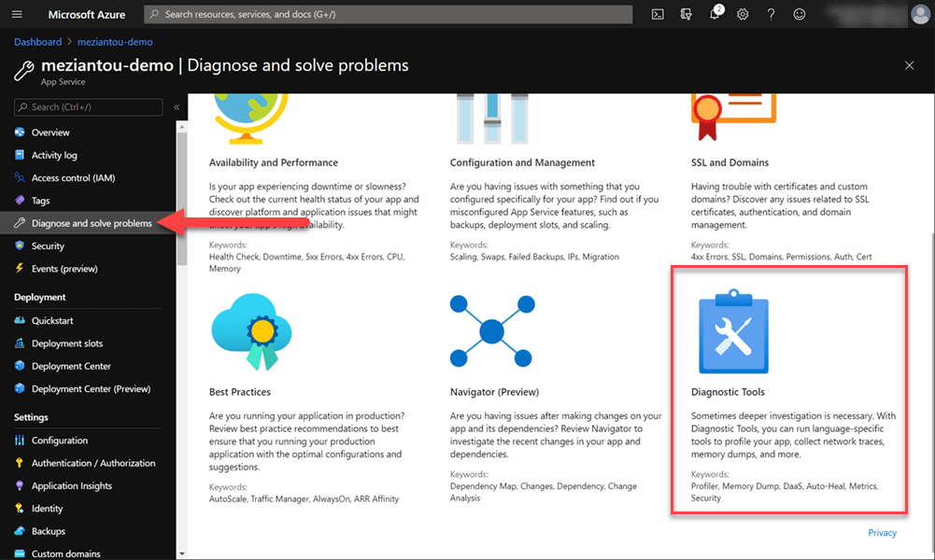935x560 pixels.
Task: Open the feedback smiley icon
Action: [x=799, y=14]
